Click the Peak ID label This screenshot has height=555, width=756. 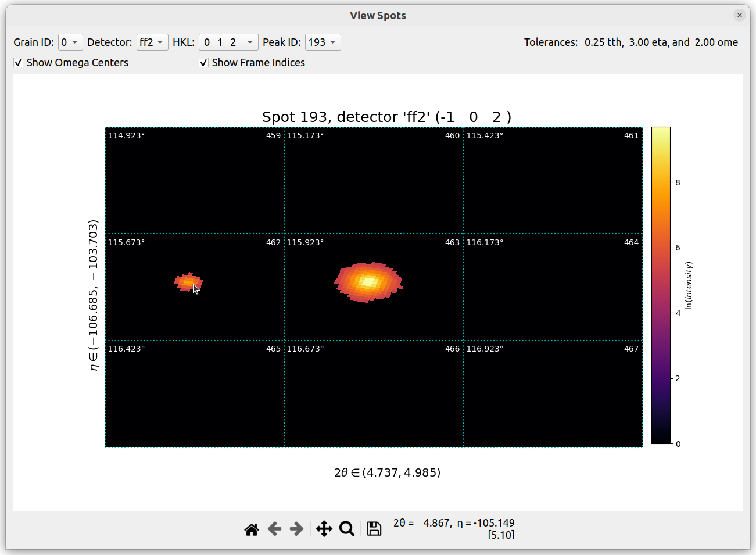coord(282,42)
